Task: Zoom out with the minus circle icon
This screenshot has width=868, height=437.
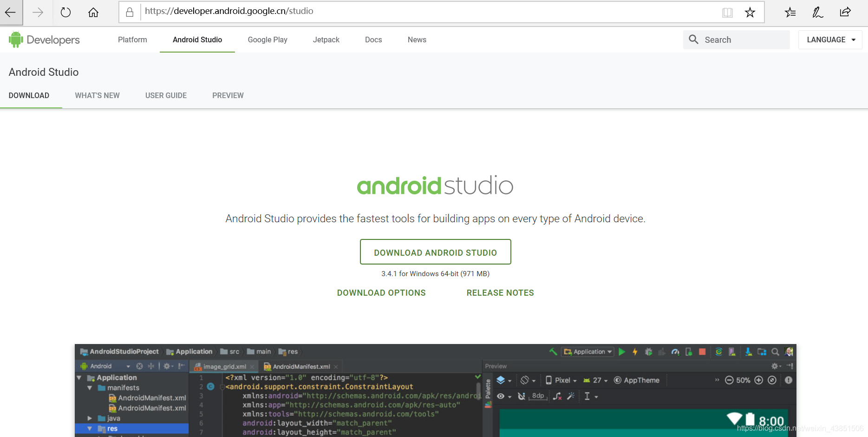Action: [729, 380]
